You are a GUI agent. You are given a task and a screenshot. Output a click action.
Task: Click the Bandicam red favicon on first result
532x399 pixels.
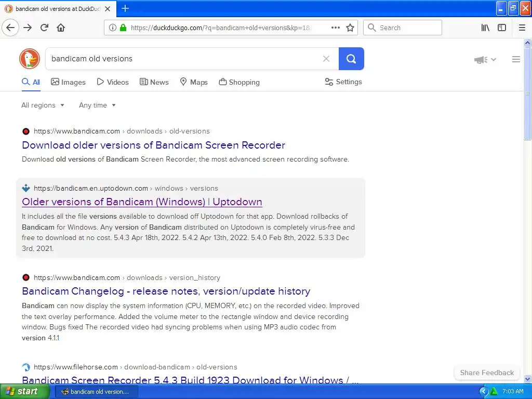26,131
